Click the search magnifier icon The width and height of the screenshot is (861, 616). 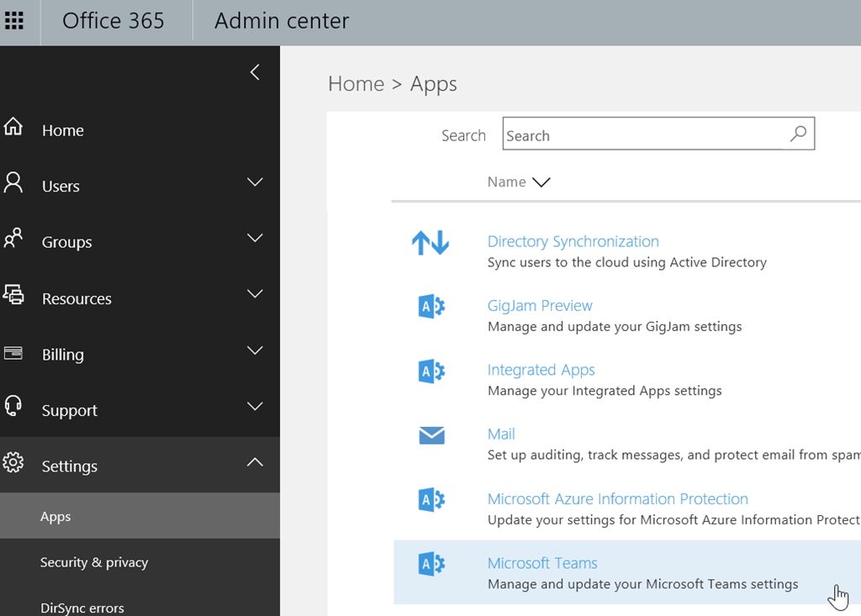pos(798,134)
